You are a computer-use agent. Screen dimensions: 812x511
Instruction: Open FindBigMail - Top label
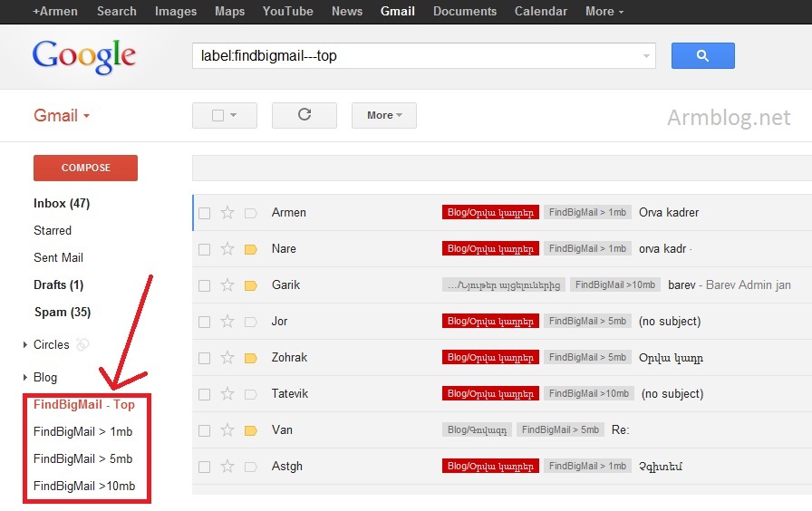(84, 404)
